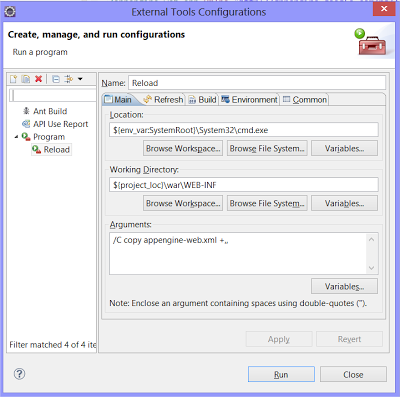Click the red X window close button
This screenshot has height=397, width=400.
(x=384, y=9)
